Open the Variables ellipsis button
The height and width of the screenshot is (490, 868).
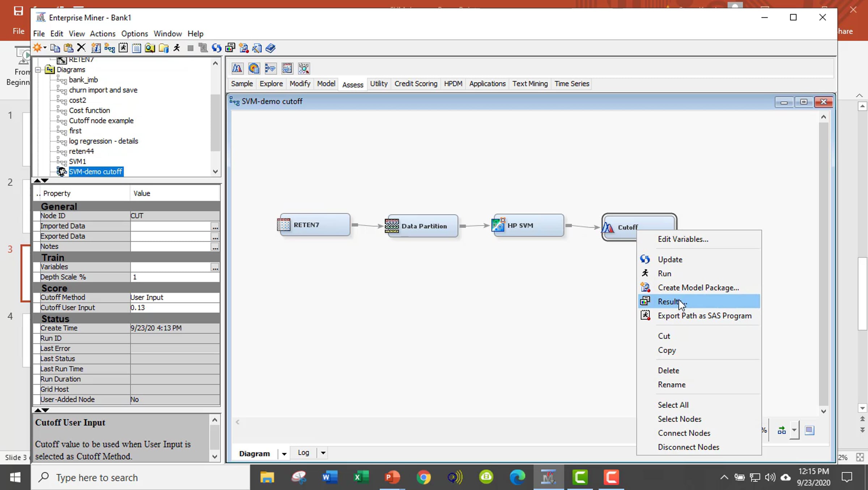click(x=215, y=267)
